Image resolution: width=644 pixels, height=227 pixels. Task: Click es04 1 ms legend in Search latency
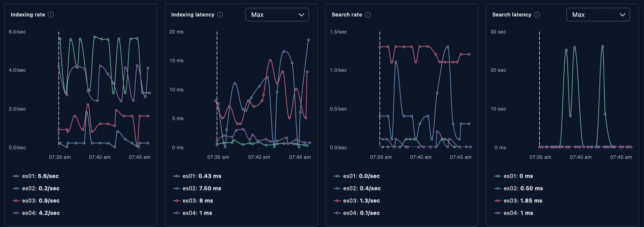514,213
